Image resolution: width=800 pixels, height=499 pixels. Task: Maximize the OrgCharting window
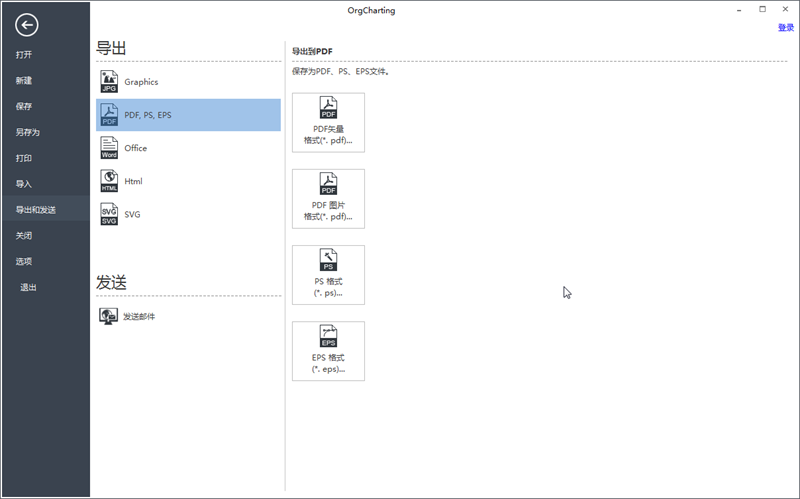pos(762,9)
